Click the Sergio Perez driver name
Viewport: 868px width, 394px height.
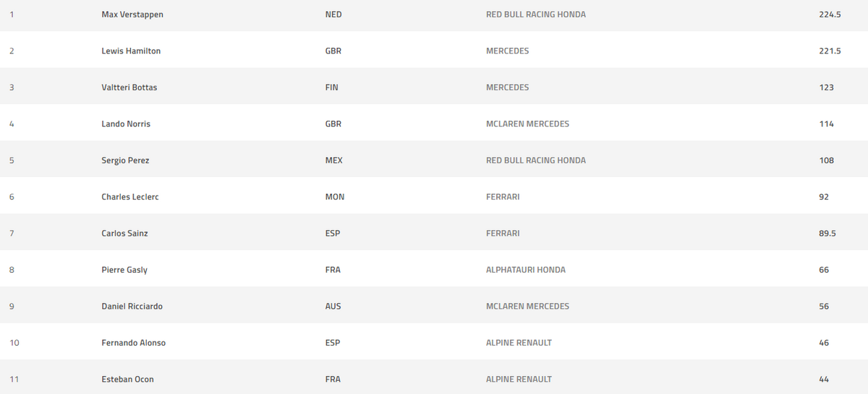(x=125, y=160)
